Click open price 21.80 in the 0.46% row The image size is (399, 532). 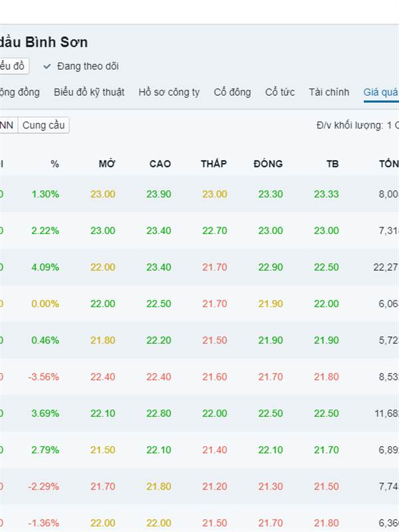click(103, 340)
